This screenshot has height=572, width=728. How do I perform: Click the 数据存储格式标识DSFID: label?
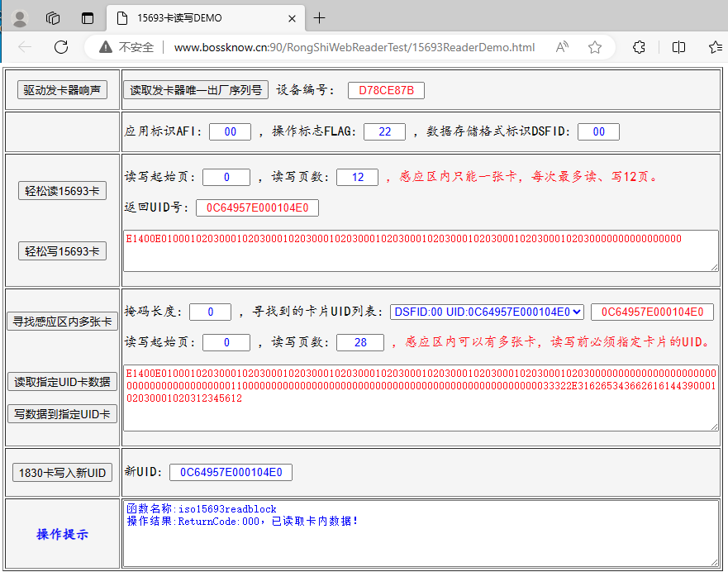[498, 131]
